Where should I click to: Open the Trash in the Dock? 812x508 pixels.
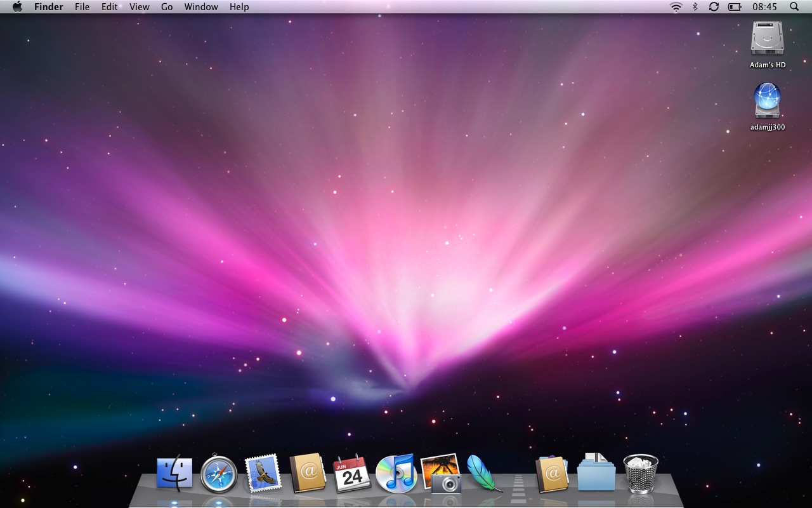[x=641, y=474]
